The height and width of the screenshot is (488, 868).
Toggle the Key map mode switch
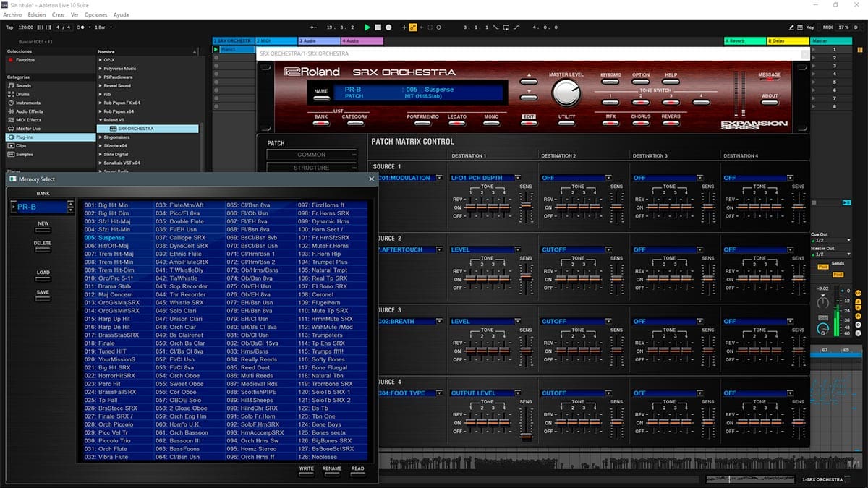click(x=809, y=27)
